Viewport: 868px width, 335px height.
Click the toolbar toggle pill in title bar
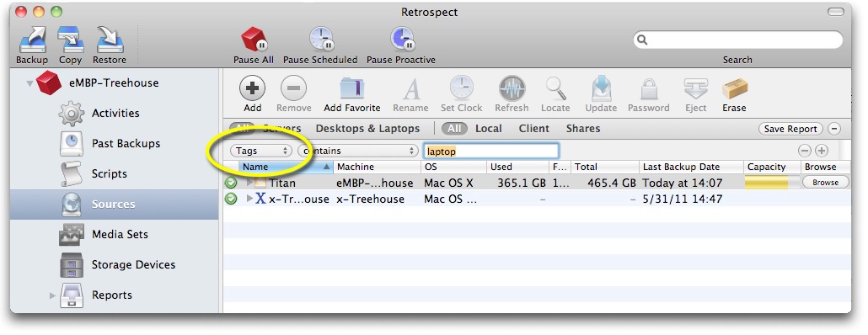click(x=836, y=12)
